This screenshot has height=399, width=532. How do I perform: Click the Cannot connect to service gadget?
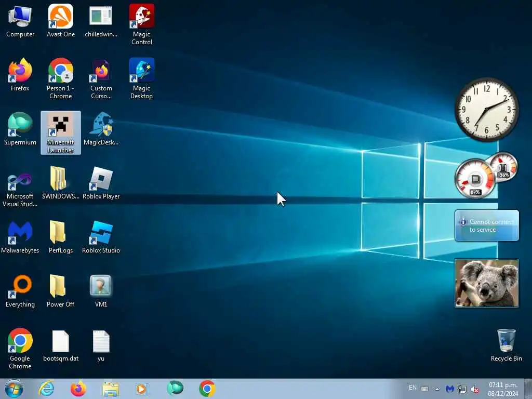486,225
